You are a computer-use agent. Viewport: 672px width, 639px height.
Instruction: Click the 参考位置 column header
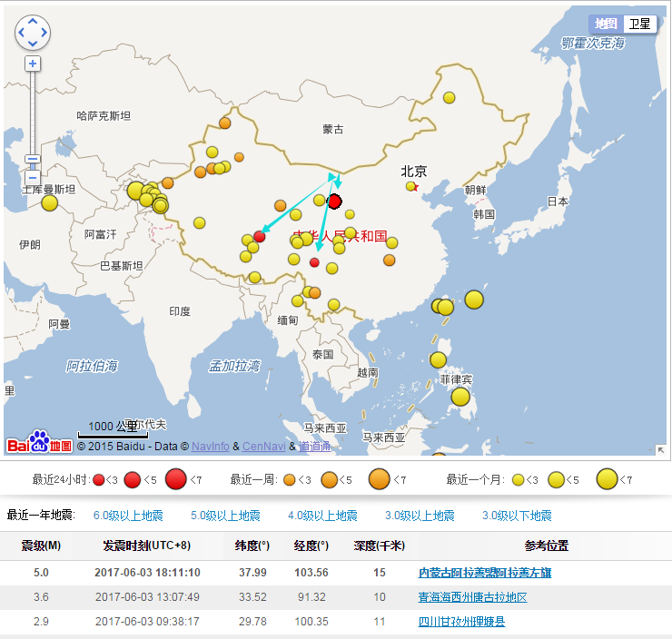pos(547,546)
